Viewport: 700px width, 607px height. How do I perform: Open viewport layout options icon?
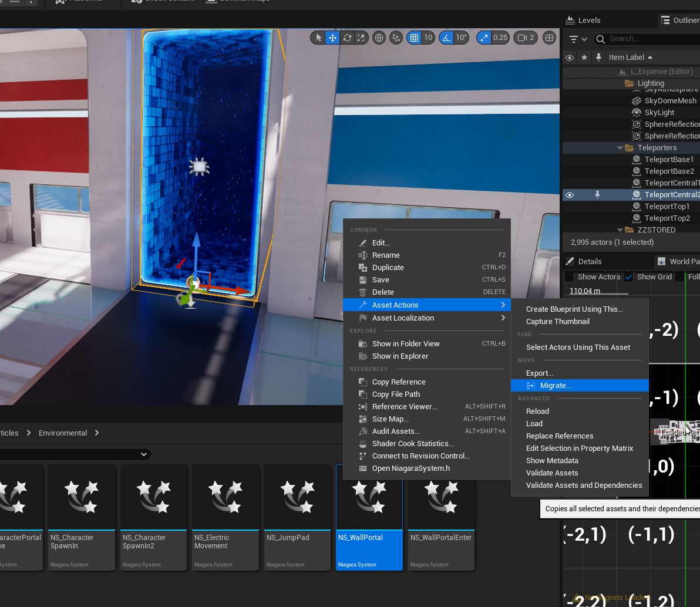pos(549,38)
